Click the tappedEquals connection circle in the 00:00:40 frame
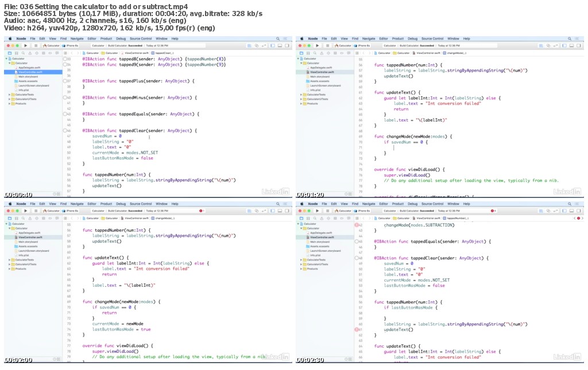Screen dimensions: 588x370 pos(65,114)
